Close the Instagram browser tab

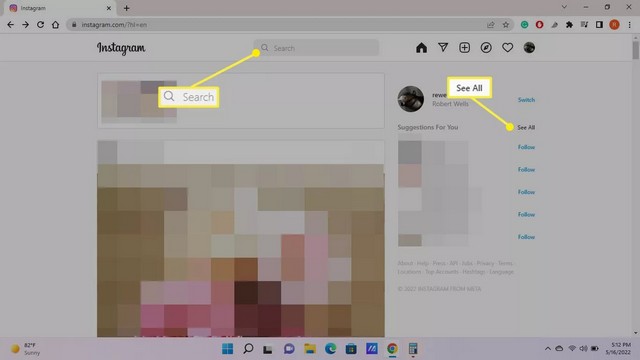click(x=109, y=8)
